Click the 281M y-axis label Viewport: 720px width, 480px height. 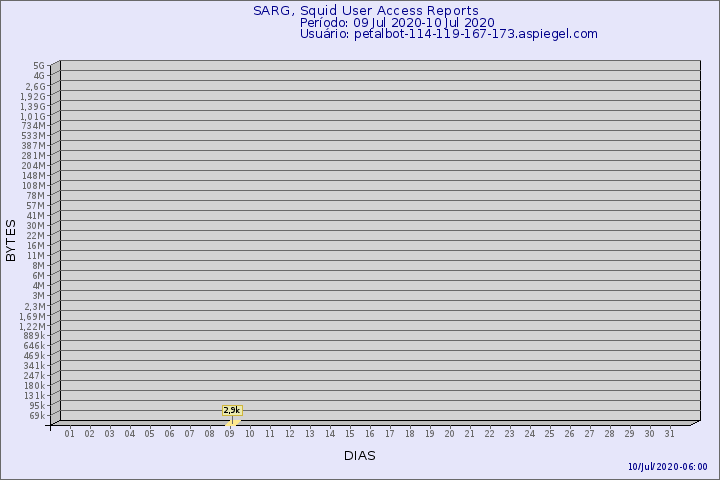click(x=34, y=156)
